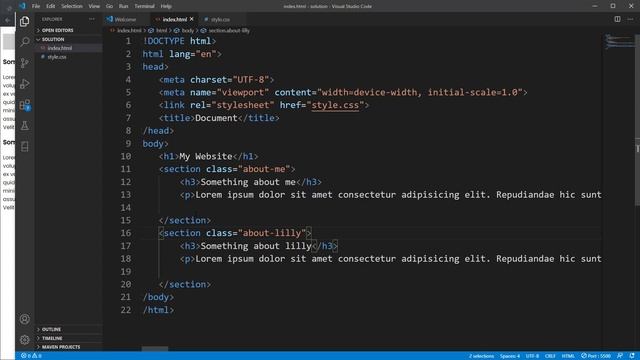Image resolution: width=640 pixels, height=360 pixels.
Task: Click the split editor right icon
Action: [617, 19]
